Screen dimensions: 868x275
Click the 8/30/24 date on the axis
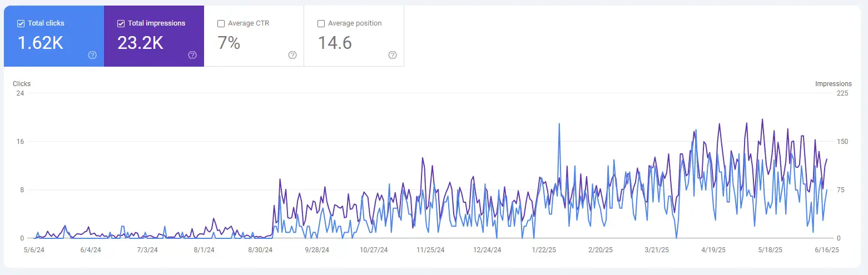(261, 250)
